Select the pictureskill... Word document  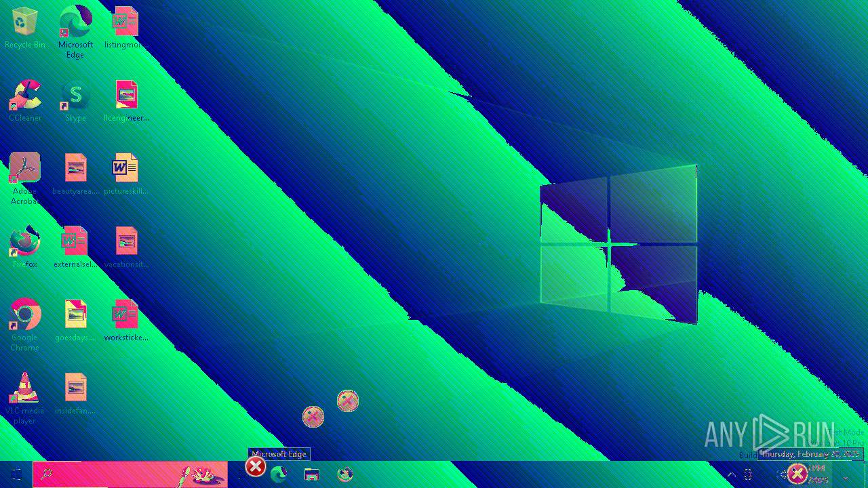(126, 174)
